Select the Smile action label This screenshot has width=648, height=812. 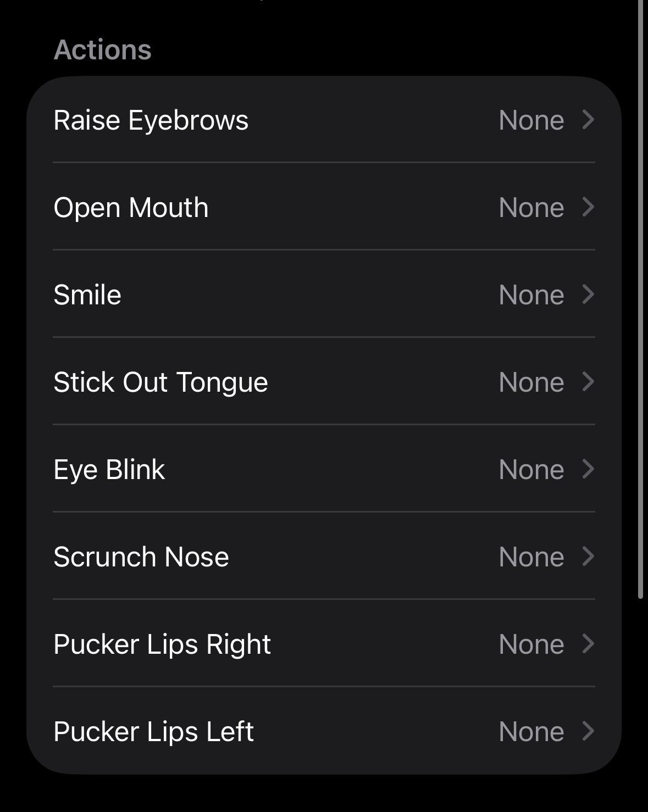(87, 294)
